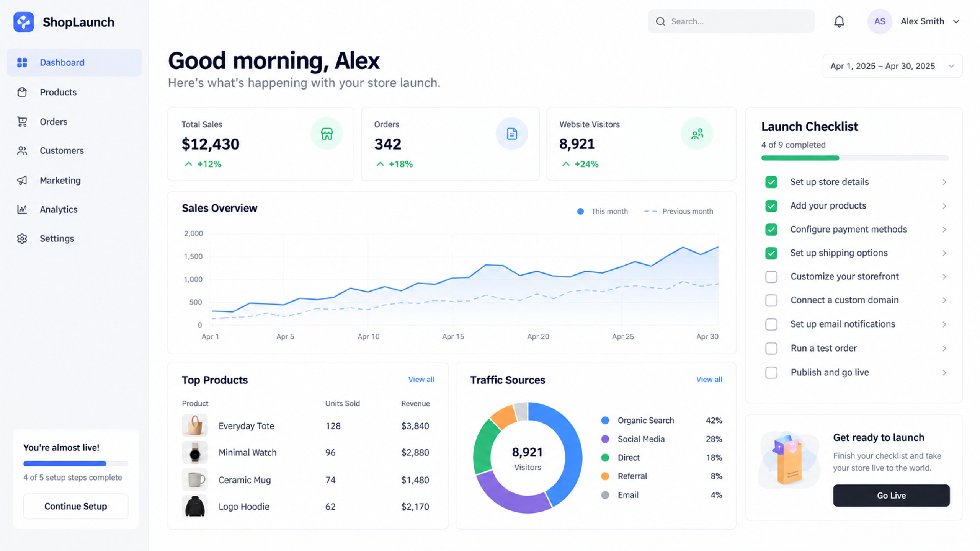Click the Customers people icon in sidebar
Viewport: 980px width, 551px height.
22,151
